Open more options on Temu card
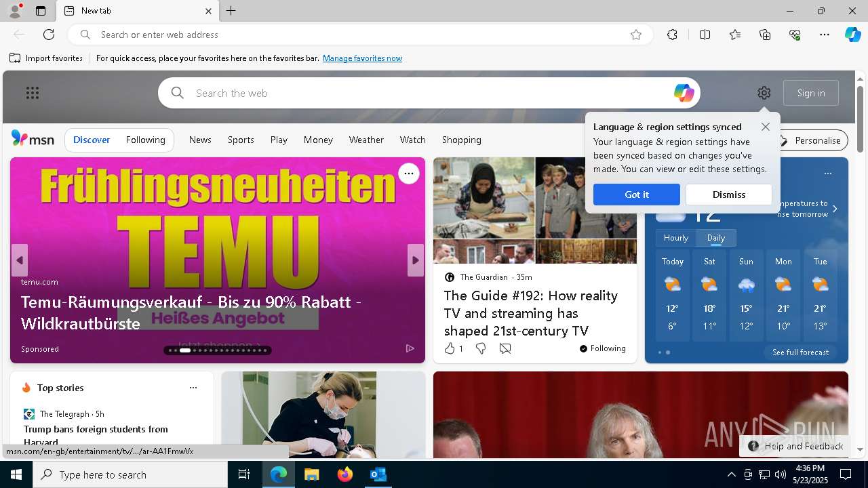Screen dimensions: 868x488 pyautogui.click(x=409, y=174)
